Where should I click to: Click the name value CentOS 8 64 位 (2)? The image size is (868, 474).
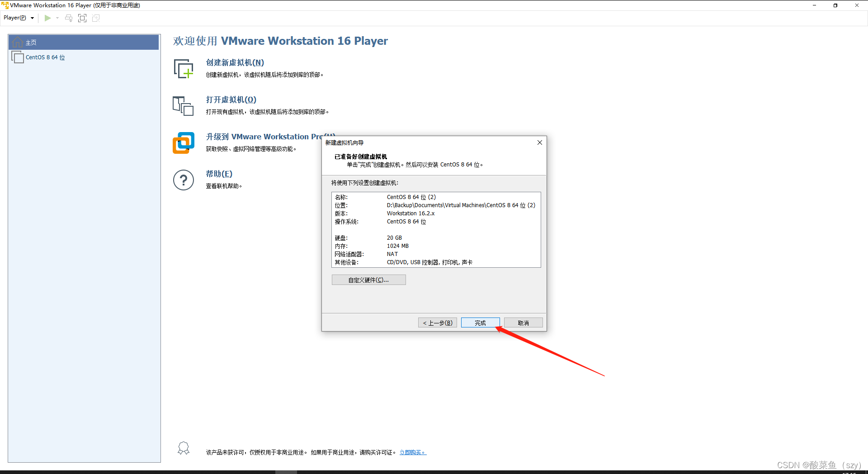(411, 197)
